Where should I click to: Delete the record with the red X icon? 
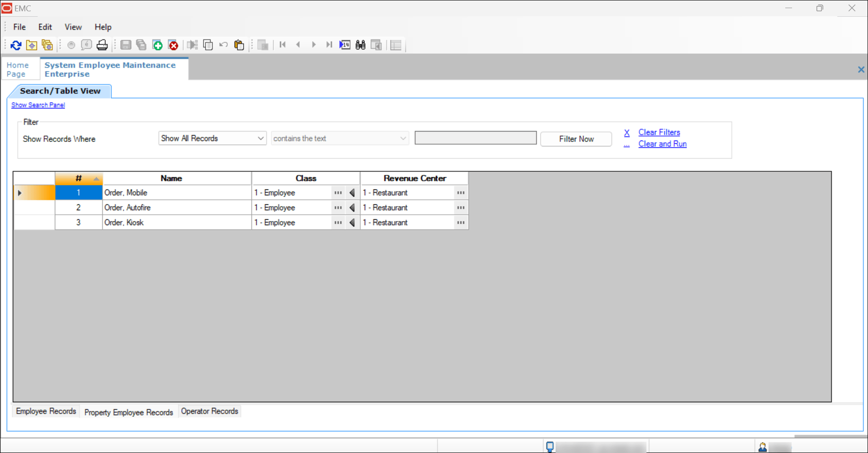click(173, 45)
